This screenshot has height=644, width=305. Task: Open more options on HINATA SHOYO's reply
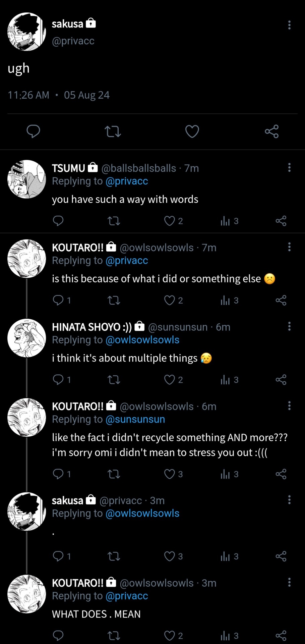289,326
